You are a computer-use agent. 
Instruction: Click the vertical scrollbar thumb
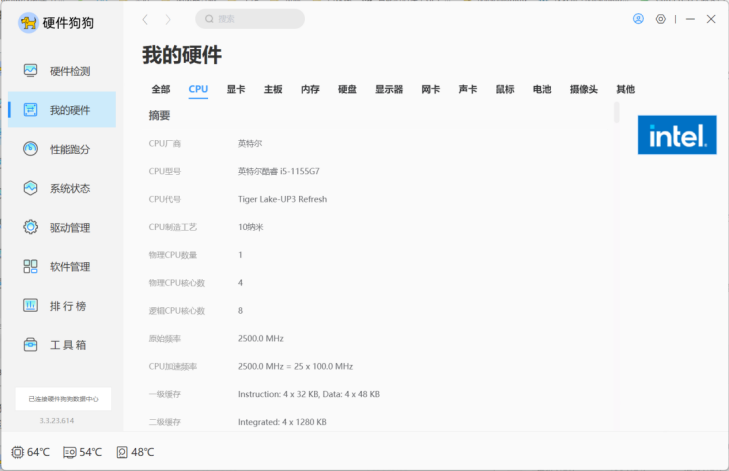[616, 112]
